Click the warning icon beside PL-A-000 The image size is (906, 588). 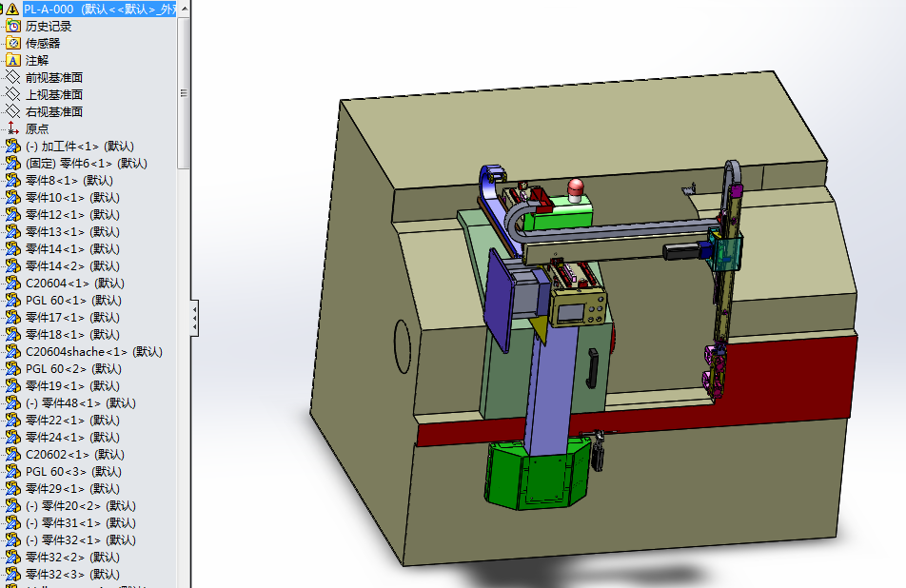point(12,9)
